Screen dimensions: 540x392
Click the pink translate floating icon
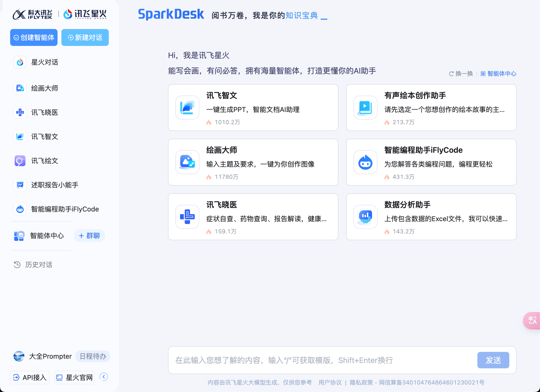pyautogui.click(x=533, y=320)
